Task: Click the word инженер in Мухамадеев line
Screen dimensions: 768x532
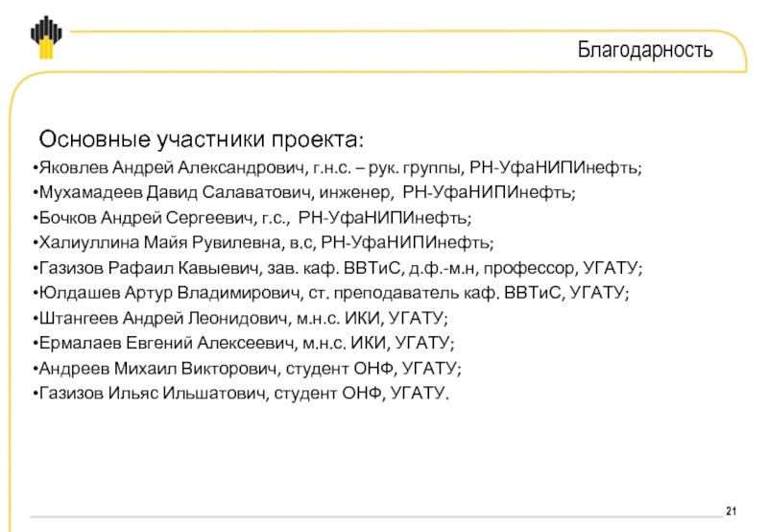Action: click(356, 193)
